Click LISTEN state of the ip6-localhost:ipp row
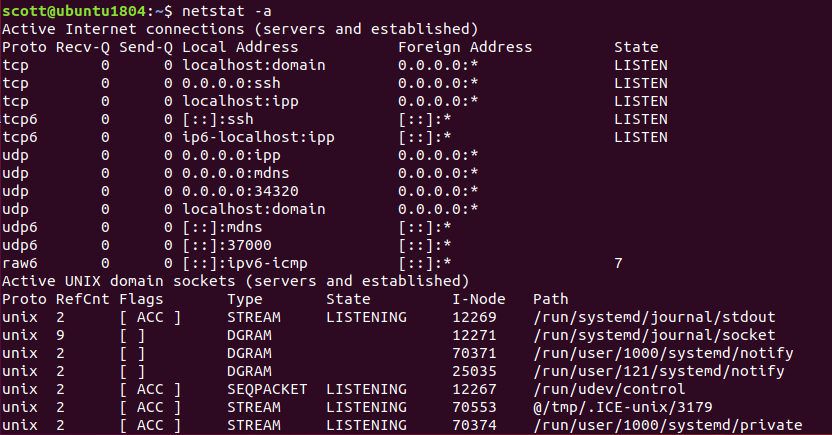The image size is (832, 435). pyautogui.click(x=641, y=137)
